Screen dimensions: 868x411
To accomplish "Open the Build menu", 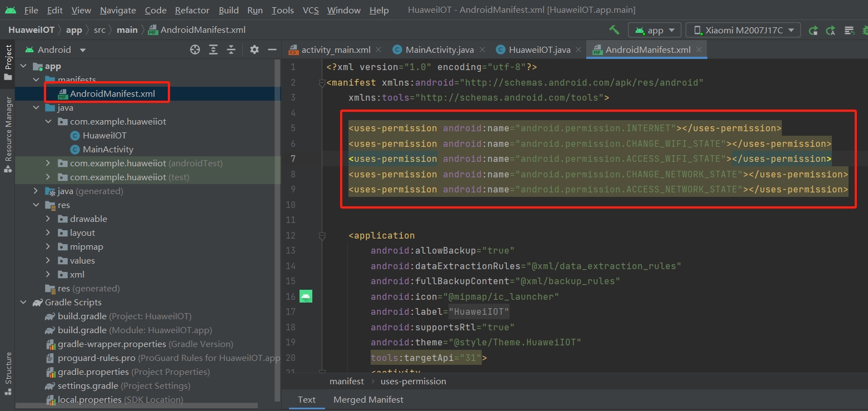I will pyautogui.click(x=229, y=11).
